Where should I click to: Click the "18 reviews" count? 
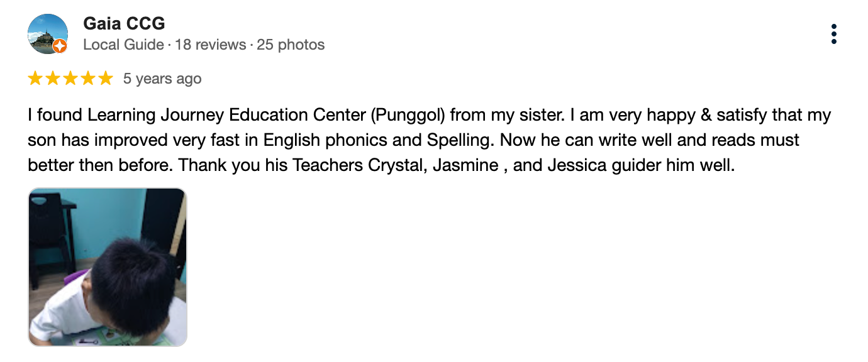(210, 45)
